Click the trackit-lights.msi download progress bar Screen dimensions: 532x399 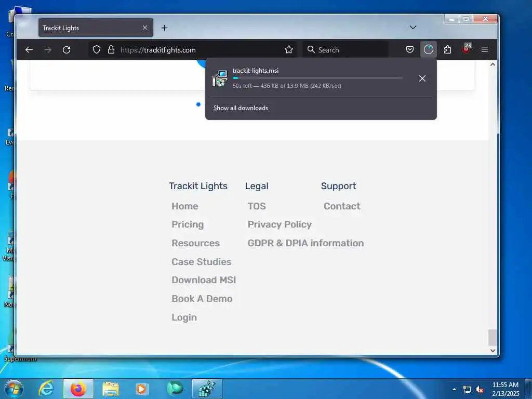[317, 78]
